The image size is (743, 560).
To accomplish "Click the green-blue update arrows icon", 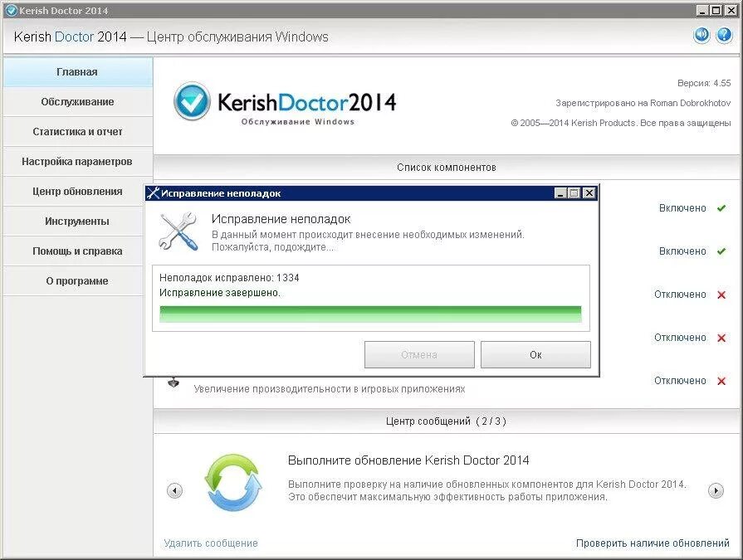I will (x=233, y=482).
